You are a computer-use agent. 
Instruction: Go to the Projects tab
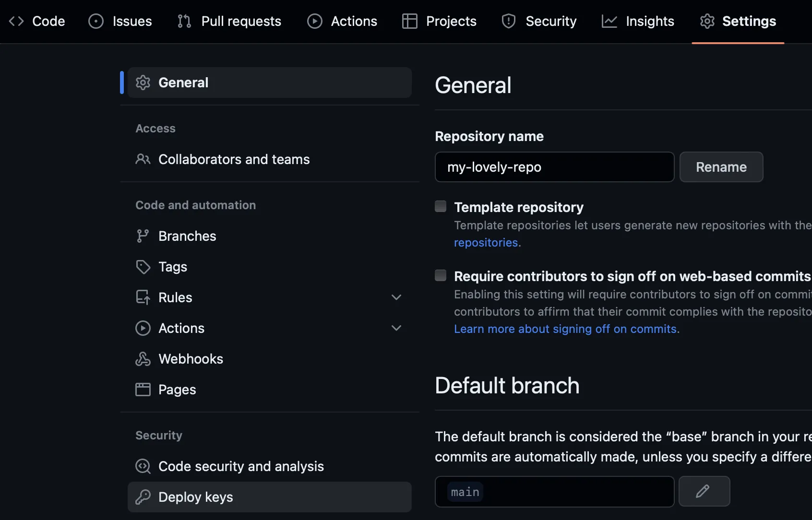tap(440, 21)
